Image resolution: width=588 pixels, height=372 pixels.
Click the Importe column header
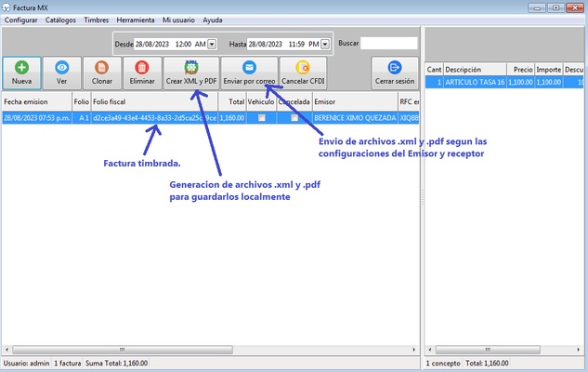tap(548, 70)
